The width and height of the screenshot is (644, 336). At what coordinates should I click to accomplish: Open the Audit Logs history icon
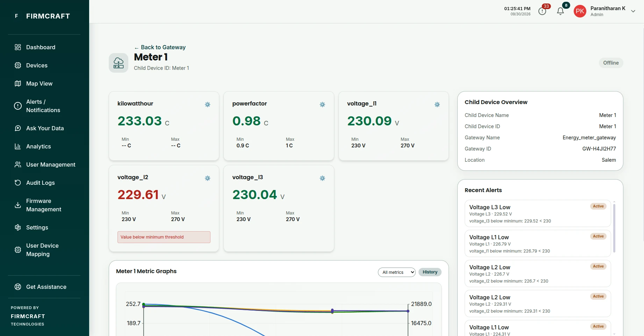point(18,183)
